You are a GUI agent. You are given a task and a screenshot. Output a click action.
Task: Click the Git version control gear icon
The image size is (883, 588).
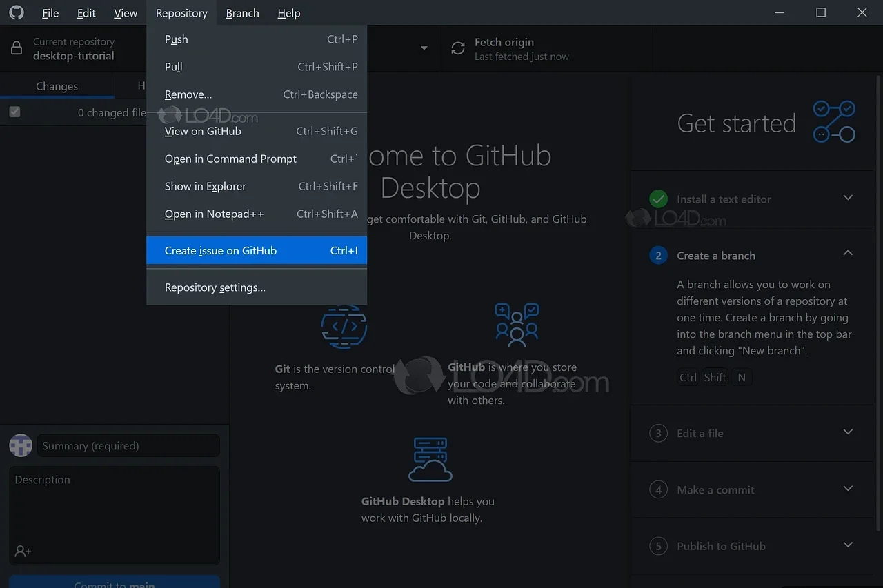point(344,326)
